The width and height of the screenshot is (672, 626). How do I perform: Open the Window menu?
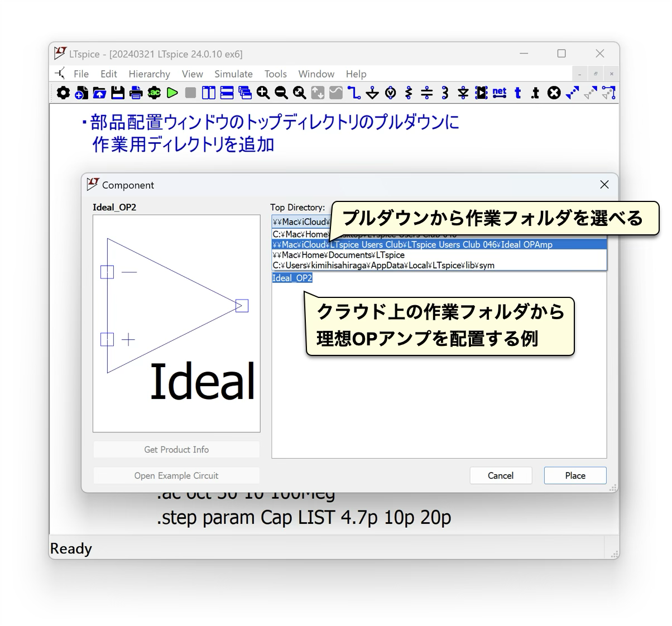[x=316, y=74]
